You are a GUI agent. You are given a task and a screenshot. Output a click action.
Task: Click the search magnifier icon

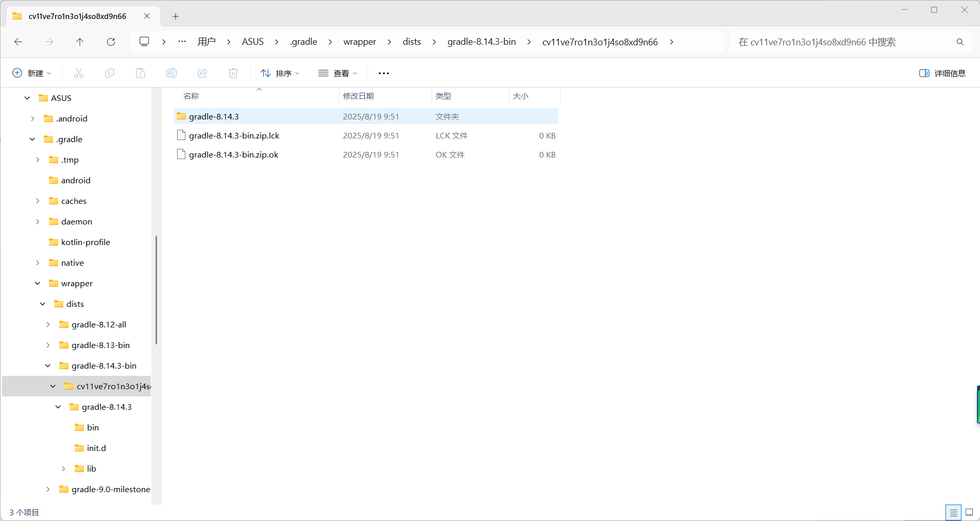(x=960, y=42)
